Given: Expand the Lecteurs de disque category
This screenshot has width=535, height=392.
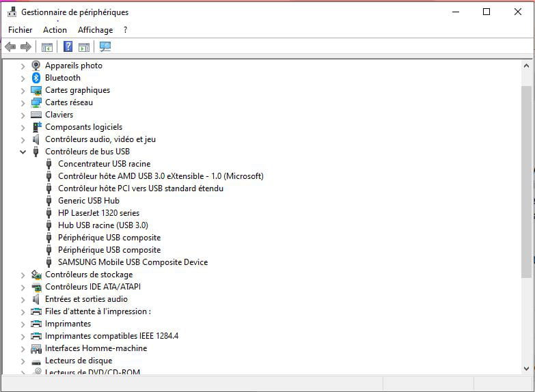Looking at the screenshot, I should [x=23, y=361].
